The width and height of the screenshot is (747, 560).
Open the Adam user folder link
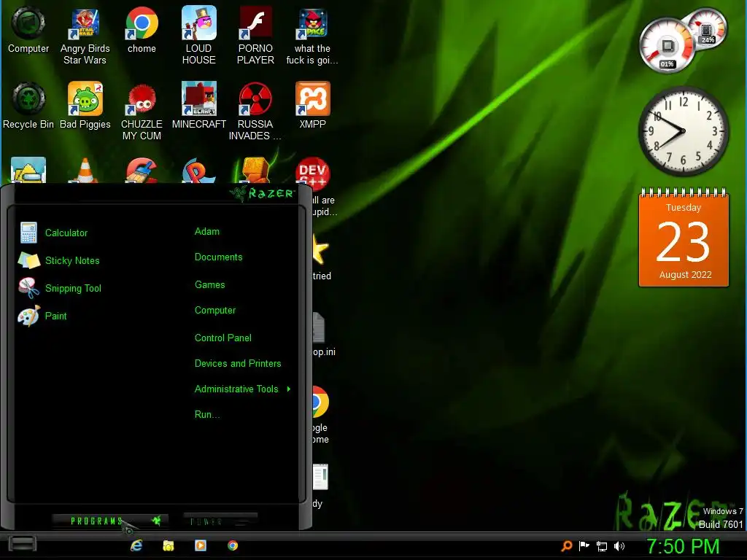207,231
